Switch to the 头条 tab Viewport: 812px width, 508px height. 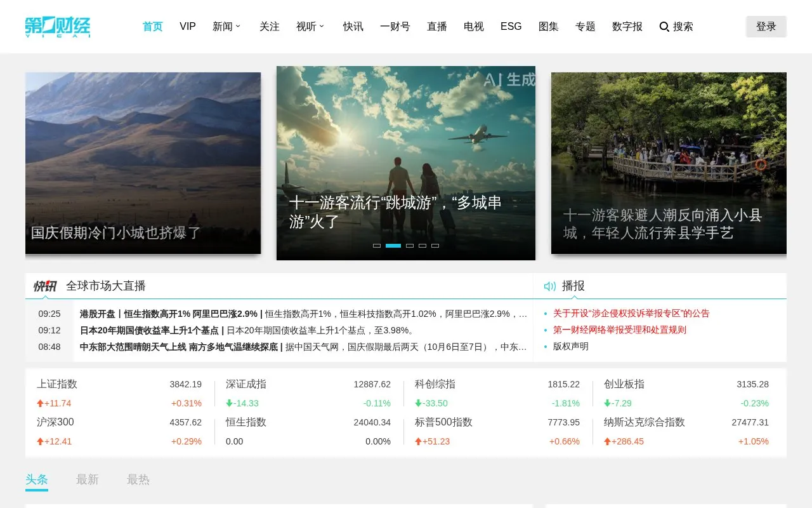(x=37, y=480)
